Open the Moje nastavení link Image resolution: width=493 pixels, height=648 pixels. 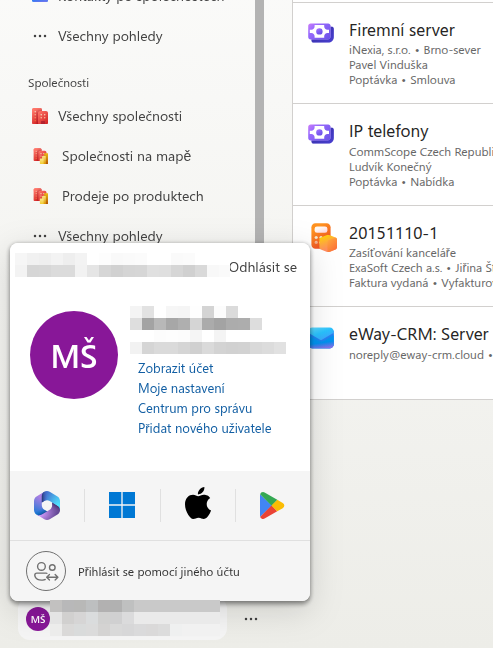pos(181,388)
